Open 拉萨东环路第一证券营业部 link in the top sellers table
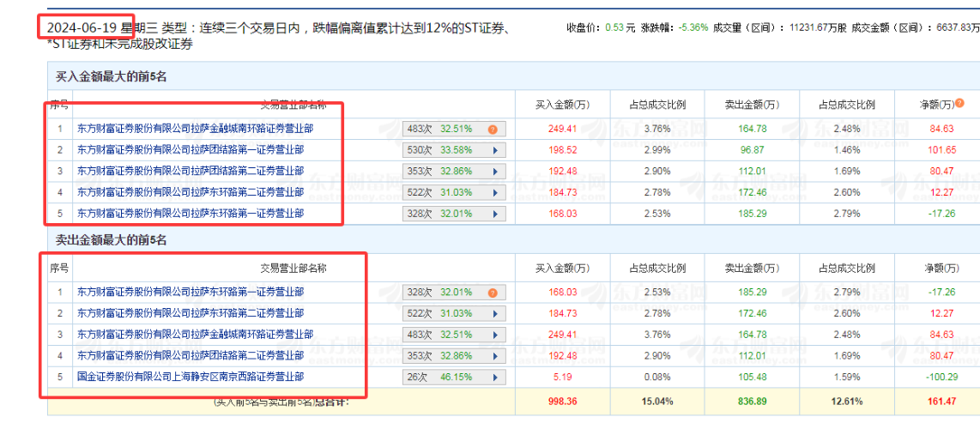Image resolution: width=980 pixels, height=429 pixels. pos(191,292)
